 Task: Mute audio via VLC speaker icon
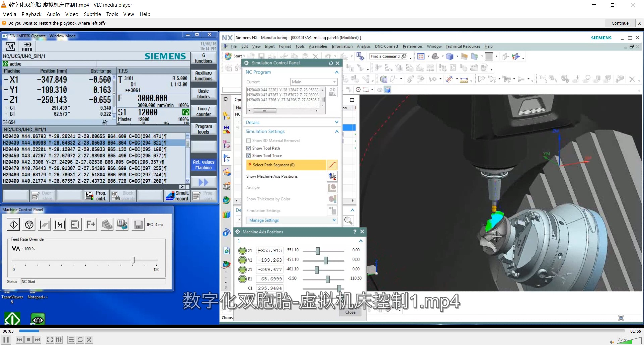[611, 342]
